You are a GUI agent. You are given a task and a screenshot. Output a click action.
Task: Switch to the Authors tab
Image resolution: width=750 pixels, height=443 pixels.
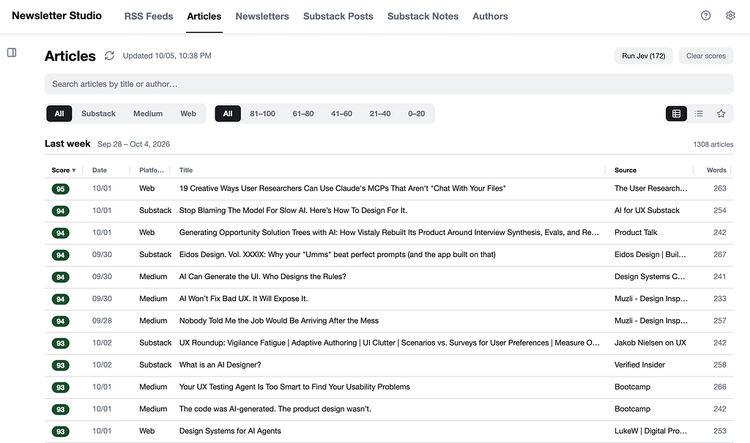[x=490, y=16]
